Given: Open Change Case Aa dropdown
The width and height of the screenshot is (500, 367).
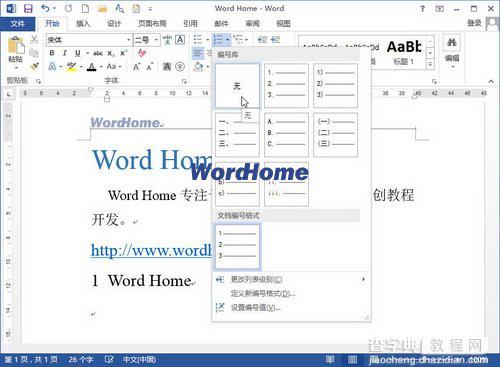Looking at the screenshot, I should (114, 66).
